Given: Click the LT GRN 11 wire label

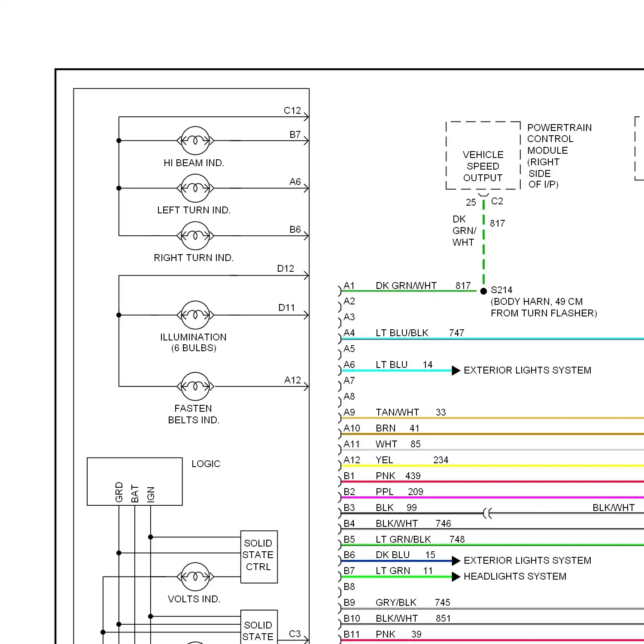Looking at the screenshot, I should 404,571.
